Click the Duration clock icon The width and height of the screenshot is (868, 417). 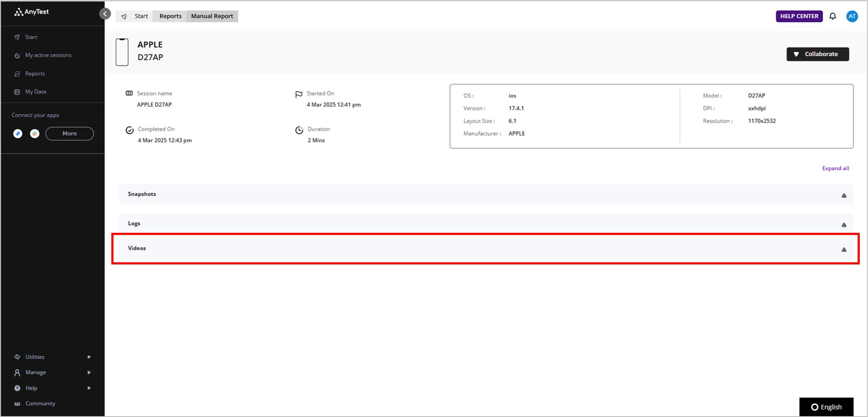(x=299, y=130)
